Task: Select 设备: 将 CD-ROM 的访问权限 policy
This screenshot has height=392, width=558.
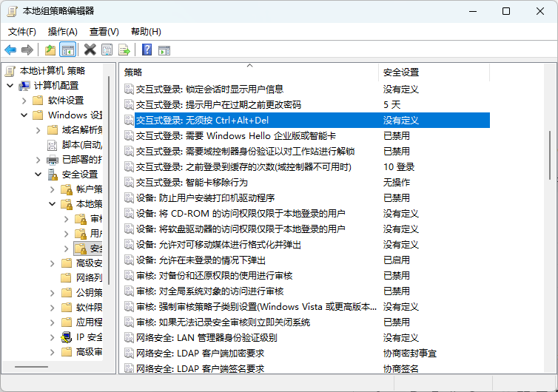Action: [x=241, y=214]
